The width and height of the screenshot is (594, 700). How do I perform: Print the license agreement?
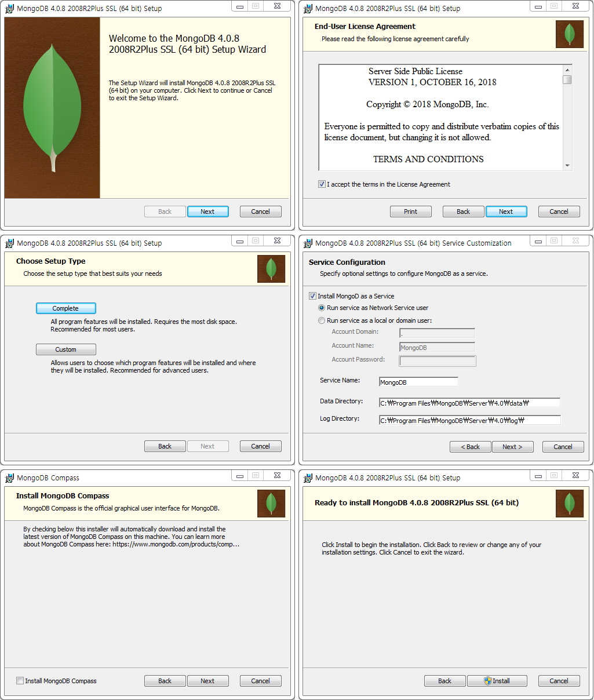(411, 212)
